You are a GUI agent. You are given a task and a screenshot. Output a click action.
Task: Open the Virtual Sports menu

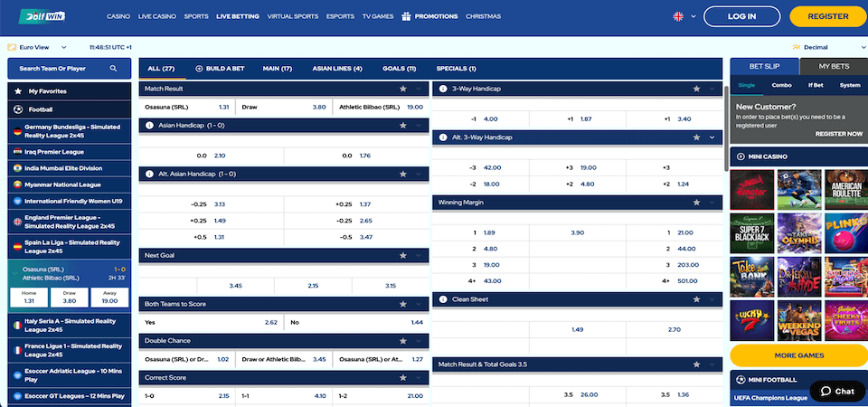coord(293,16)
